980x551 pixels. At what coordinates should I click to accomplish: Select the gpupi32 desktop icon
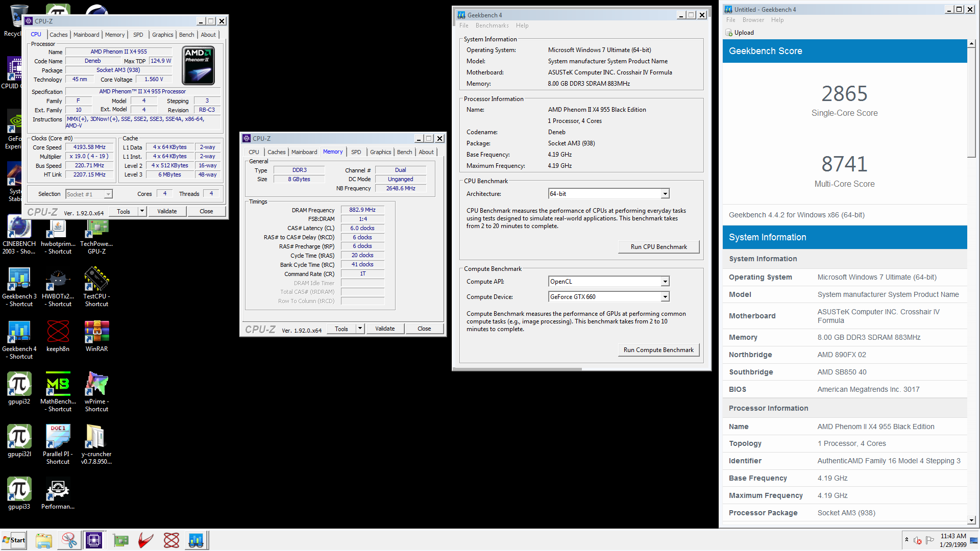pyautogui.click(x=19, y=388)
